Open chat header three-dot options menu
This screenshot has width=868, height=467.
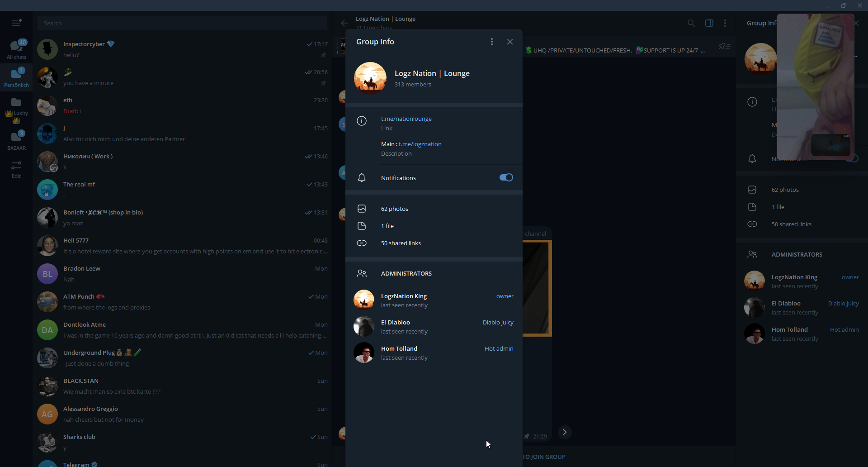[725, 23]
